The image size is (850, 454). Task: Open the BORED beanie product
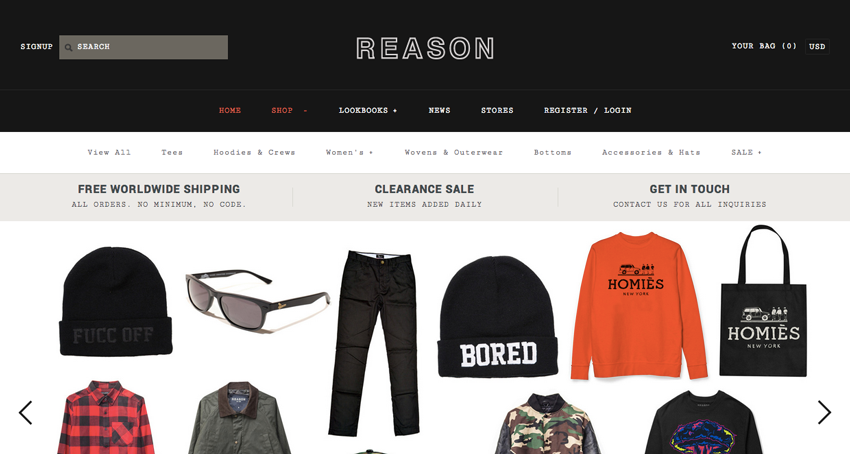(498, 316)
